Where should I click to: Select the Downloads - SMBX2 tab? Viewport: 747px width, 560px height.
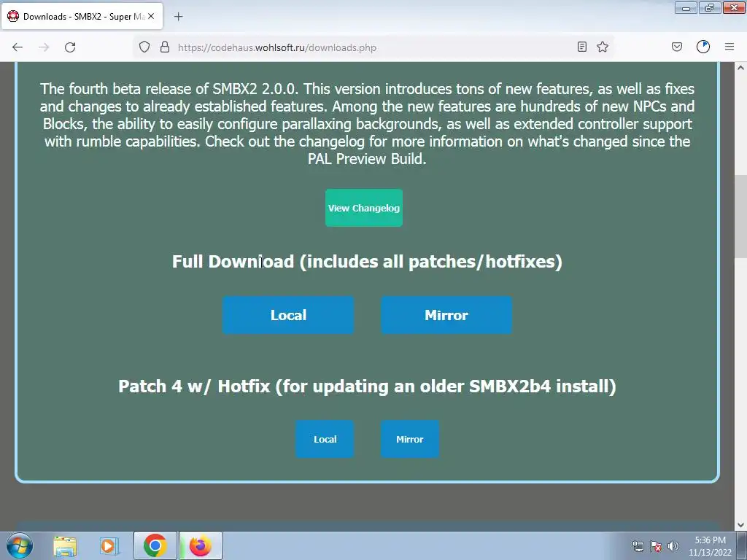pos(82,16)
